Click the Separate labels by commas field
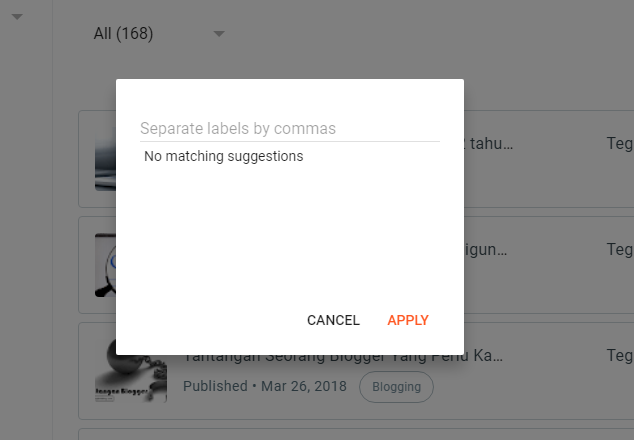The image size is (634, 440). [x=290, y=129]
